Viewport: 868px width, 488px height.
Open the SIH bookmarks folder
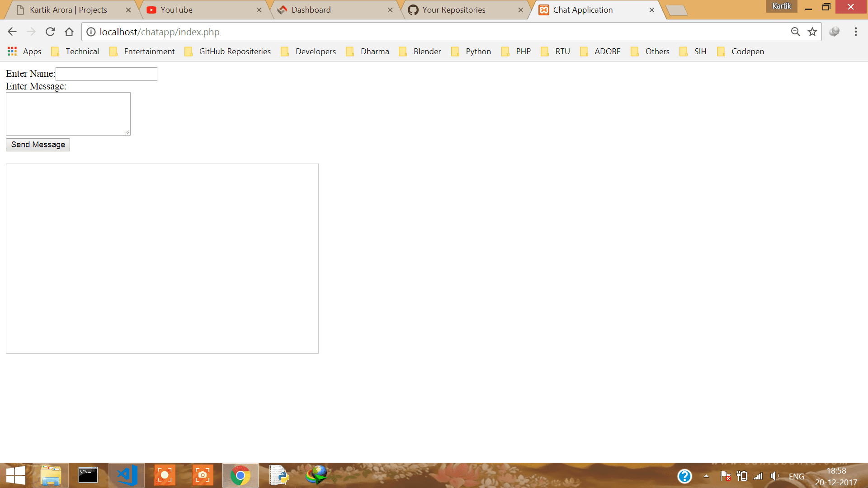coord(693,52)
